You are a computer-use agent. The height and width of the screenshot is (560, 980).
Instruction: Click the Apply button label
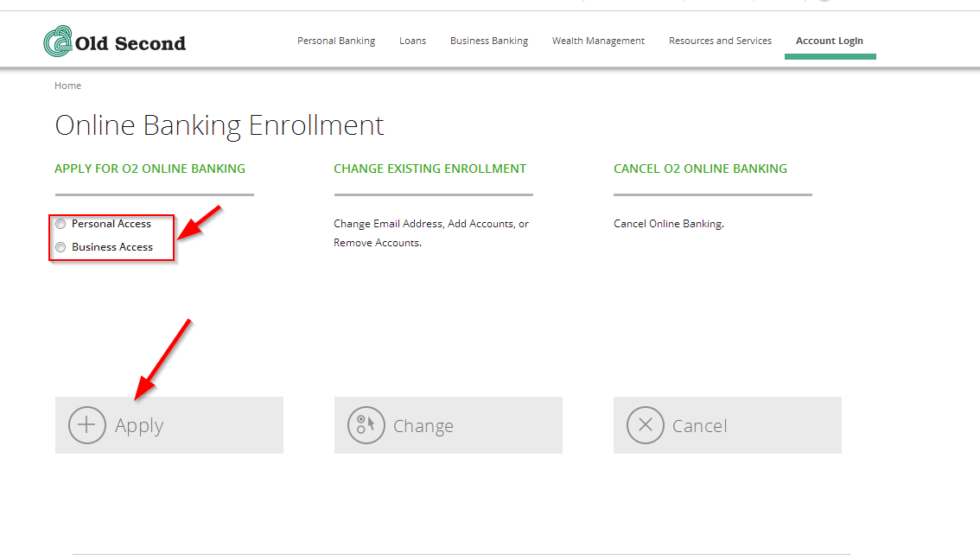coord(139,426)
